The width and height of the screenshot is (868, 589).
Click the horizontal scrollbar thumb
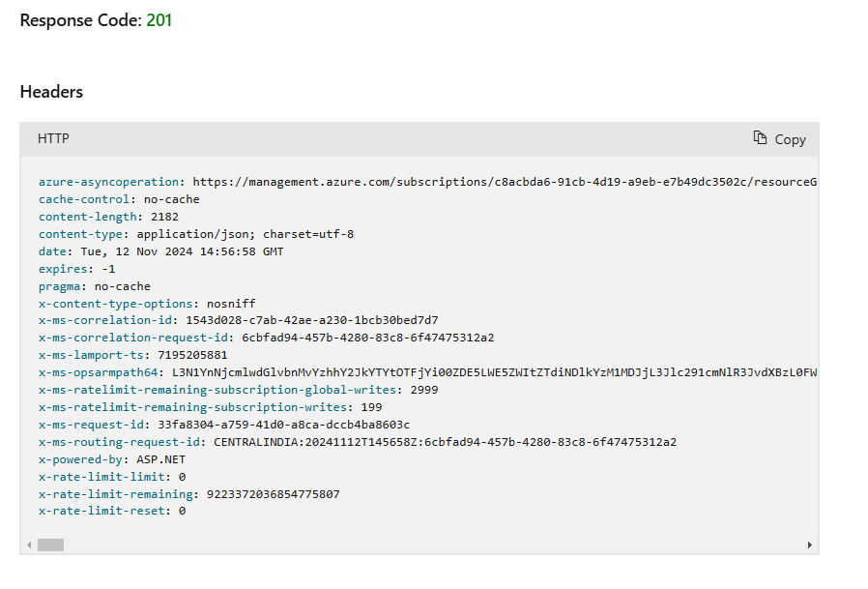pos(49,544)
